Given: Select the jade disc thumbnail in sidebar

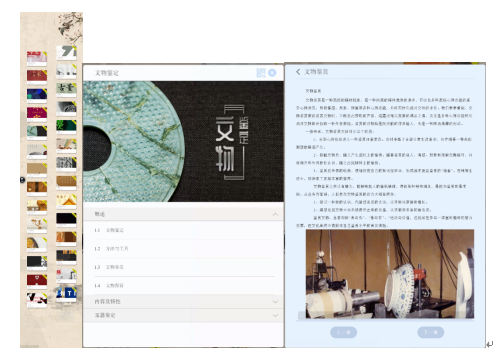Looking at the screenshot, I should click(x=37, y=132).
